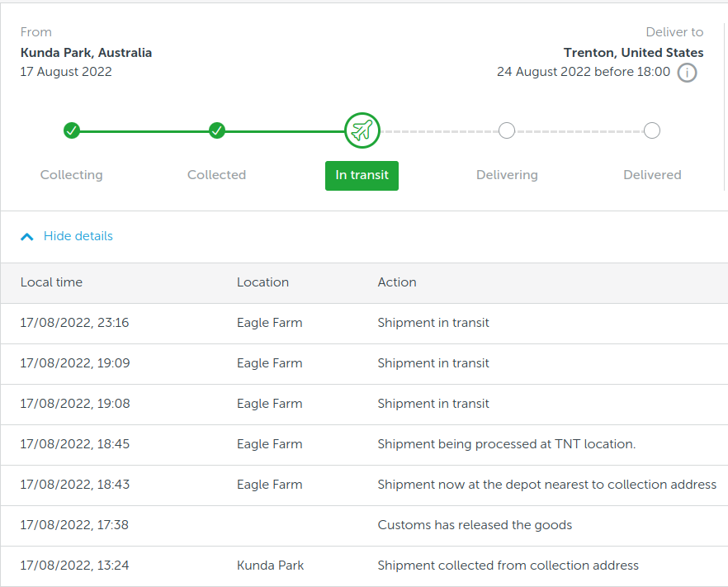This screenshot has height=587, width=728.
Task: Click the Delivered step empty circle
Action: click(652, 130)
